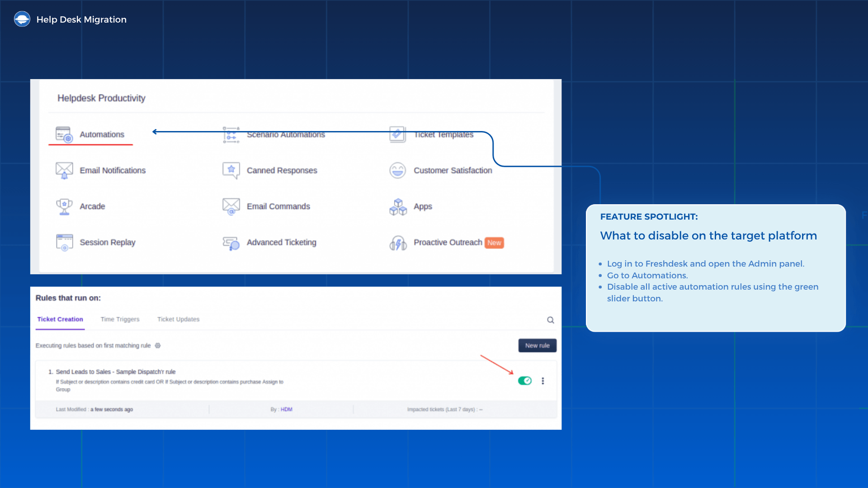Image resolution: width=868 pixels, height=488 pixels.
Task: Open the Send Leads to Sales rule title
Action: [x=115, y=372]
